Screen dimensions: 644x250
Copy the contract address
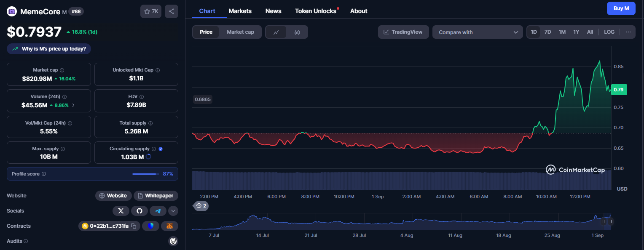point(134,226)
